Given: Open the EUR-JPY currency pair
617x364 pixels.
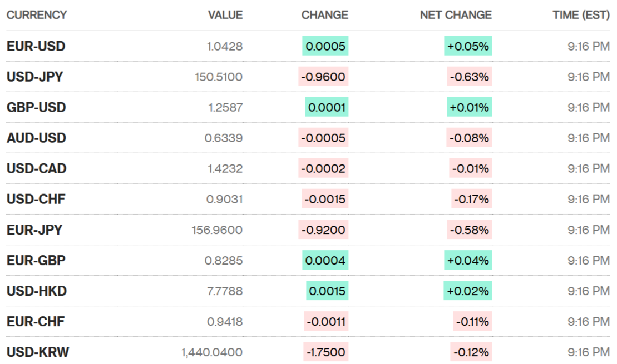Looking at the screenshot, I should click(x=34, y=230).
